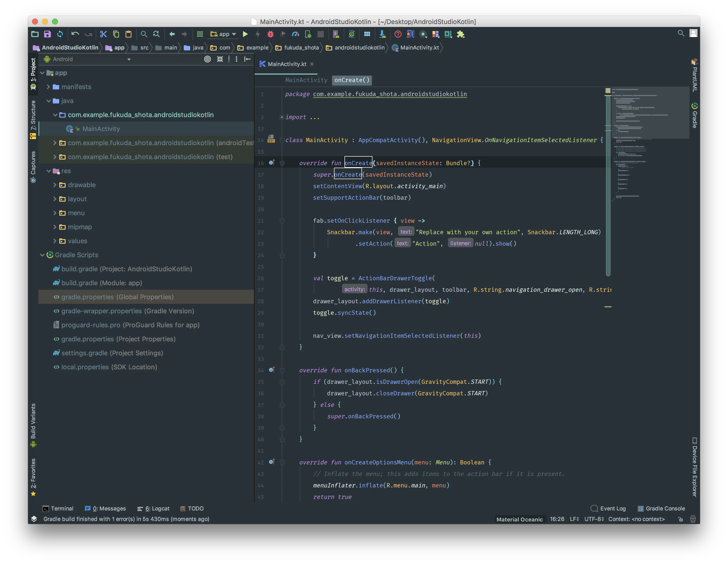Screen dimensions: 728x564
Task: Click the green puzzle piece plugin icon
Action: pos(461,34)
